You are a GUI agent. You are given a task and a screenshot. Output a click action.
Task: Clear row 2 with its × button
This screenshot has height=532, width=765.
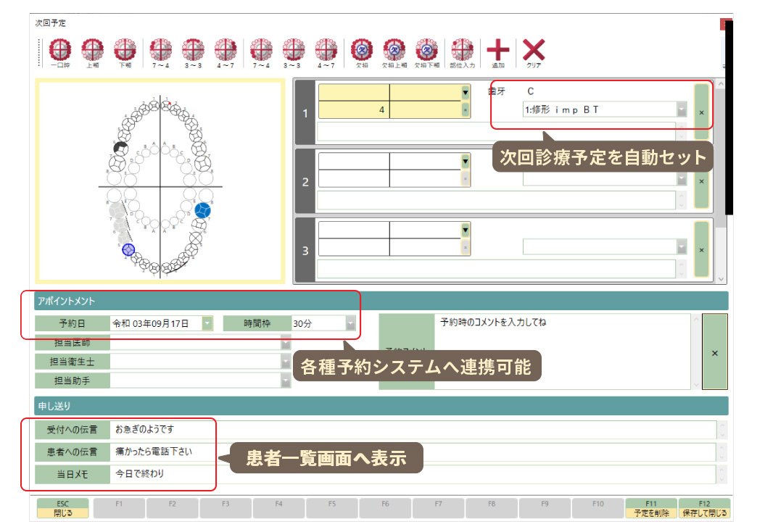701,181
